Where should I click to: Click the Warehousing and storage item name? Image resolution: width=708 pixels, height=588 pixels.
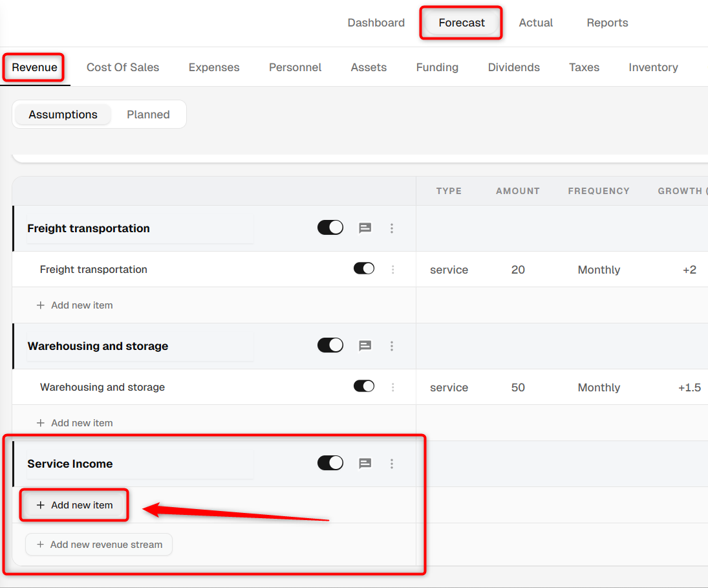click(x=103, y=387)
